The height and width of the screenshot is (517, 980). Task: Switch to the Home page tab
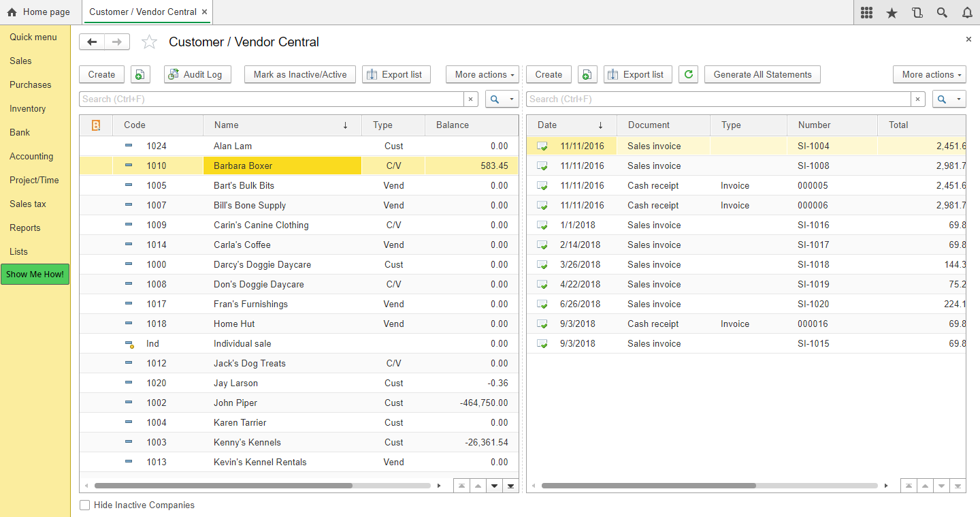click(39, 12)
